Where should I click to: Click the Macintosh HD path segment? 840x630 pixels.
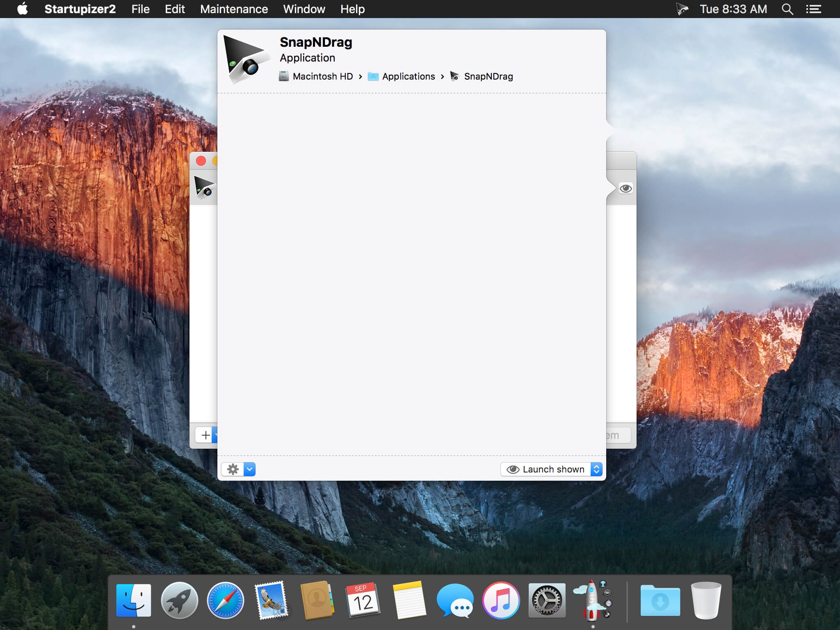[x=316, y=76]
